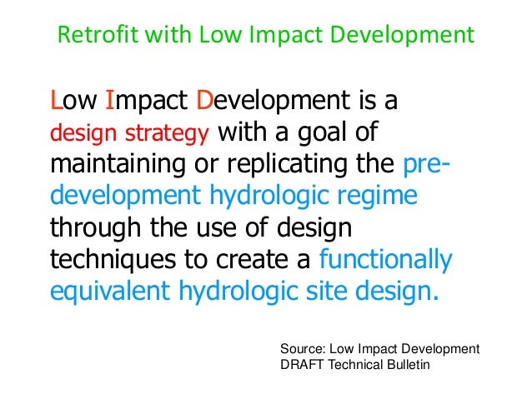Select the red phrase 'design strategy'
The image size is (532, 399).
(129, 133)
